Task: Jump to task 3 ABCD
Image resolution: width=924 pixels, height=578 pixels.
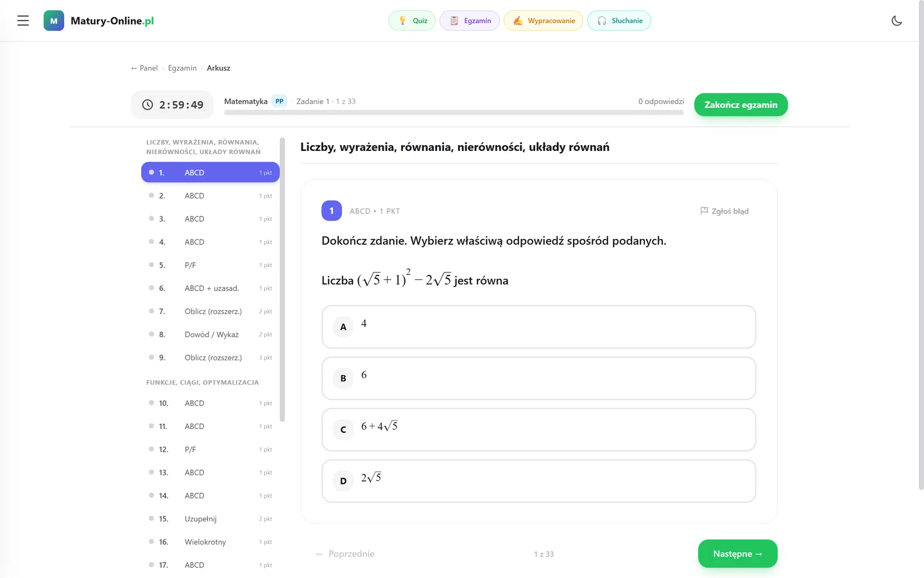Action: point(210,219)
